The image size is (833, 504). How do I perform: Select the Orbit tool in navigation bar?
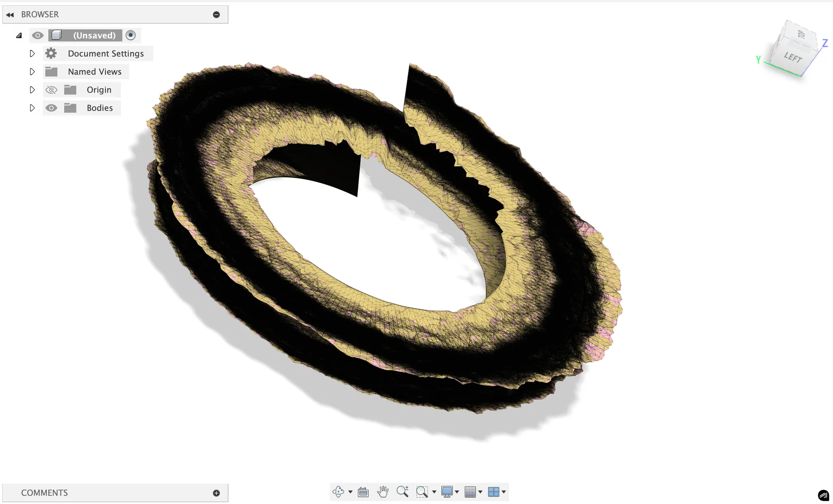coord(338,492)
